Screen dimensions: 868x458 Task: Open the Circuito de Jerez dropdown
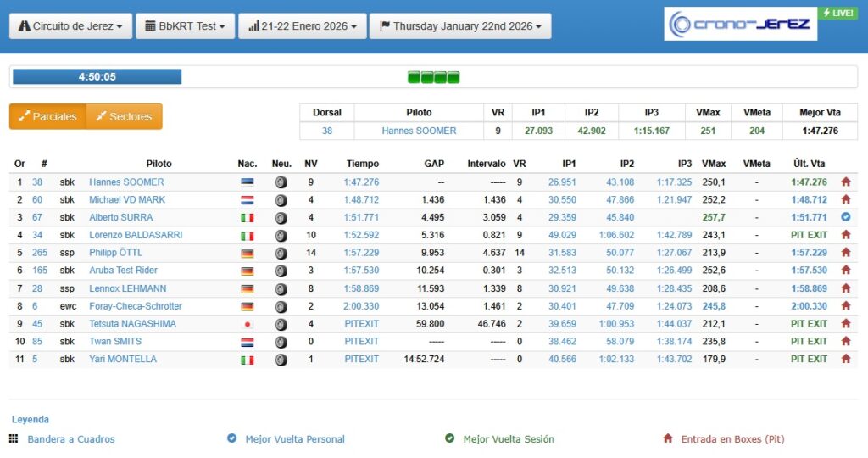coord(70,26)
